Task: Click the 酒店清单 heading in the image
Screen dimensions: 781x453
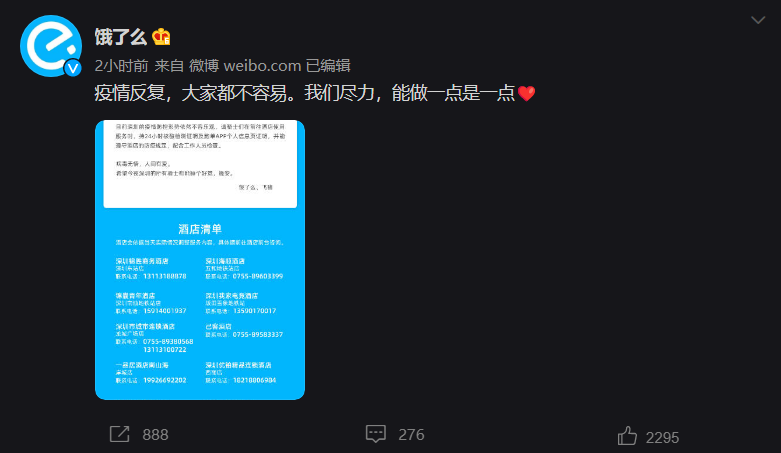Action: coord(200,229)
